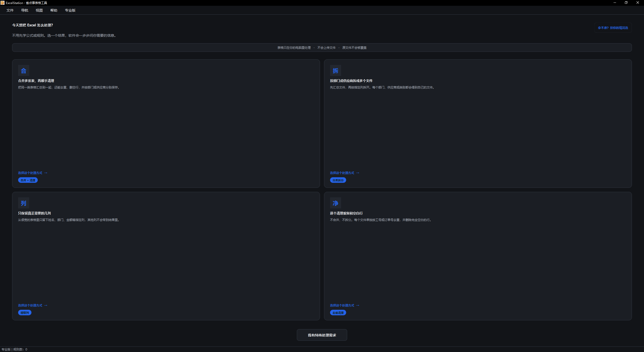644x352 pixels.
Task: Open the 文件 menu
Action: tap(10, 10)
